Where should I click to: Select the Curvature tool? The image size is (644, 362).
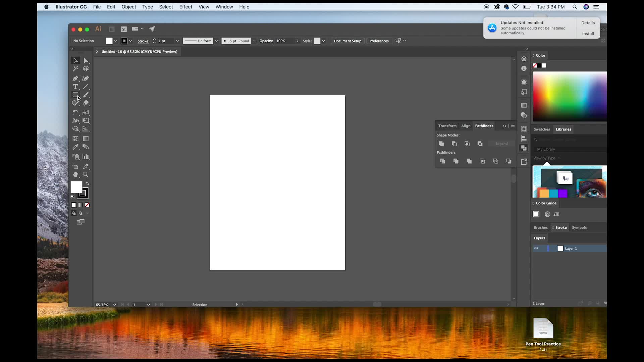[86, 78]
